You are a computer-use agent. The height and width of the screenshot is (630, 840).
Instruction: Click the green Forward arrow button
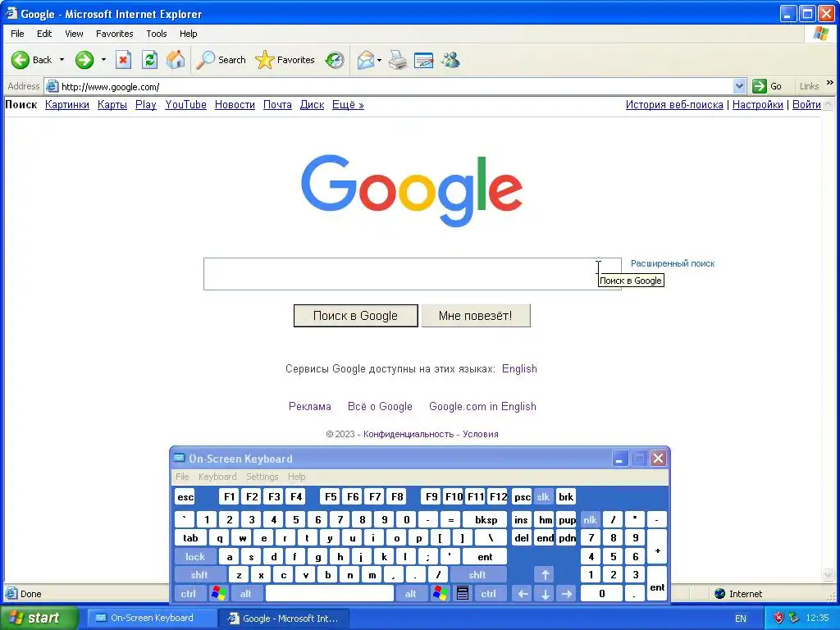84,60
